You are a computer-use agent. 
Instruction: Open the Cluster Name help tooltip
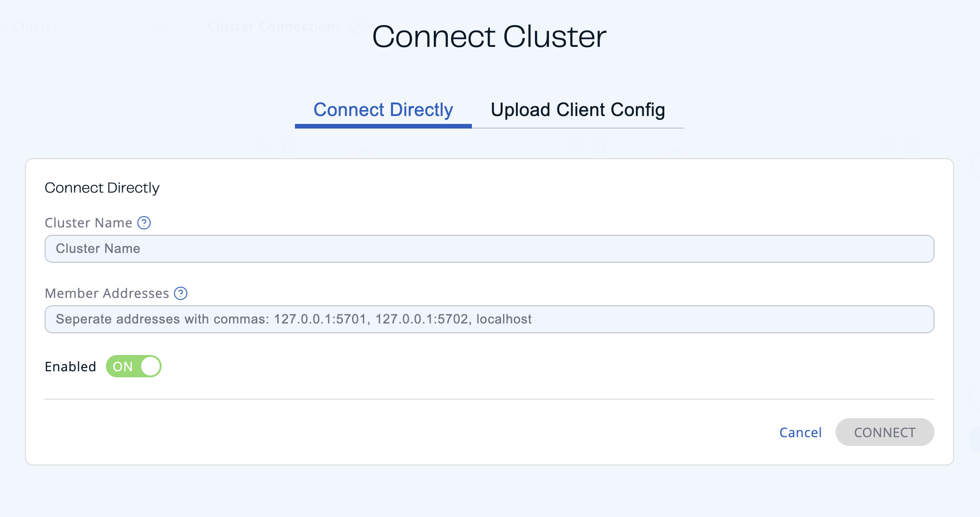point(144,223)
